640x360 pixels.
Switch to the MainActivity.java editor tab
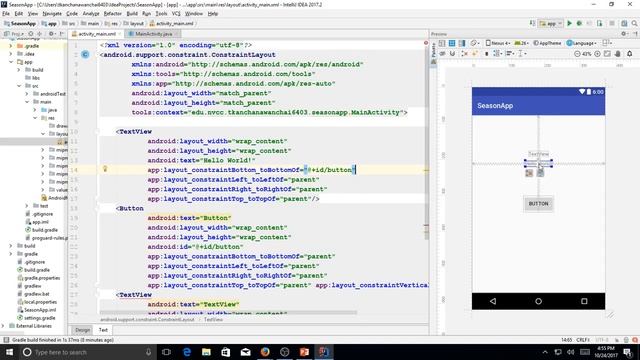(x=153, y=34)
